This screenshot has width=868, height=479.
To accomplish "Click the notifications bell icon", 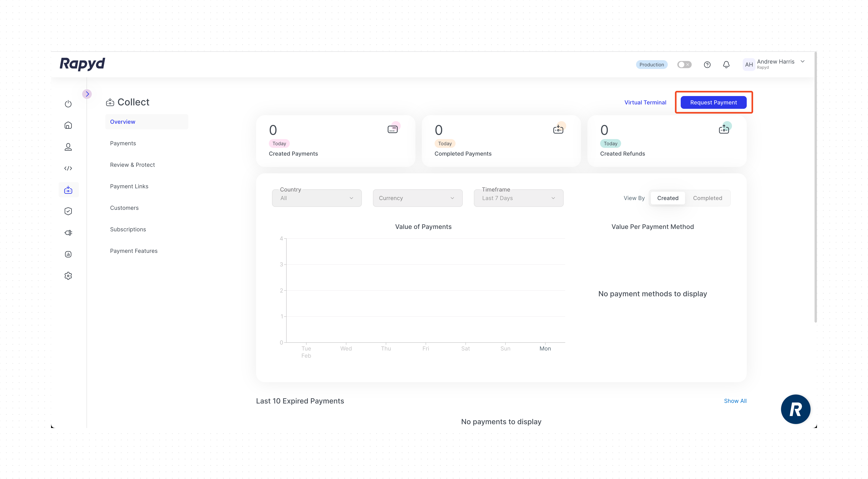I will [726, 65].
